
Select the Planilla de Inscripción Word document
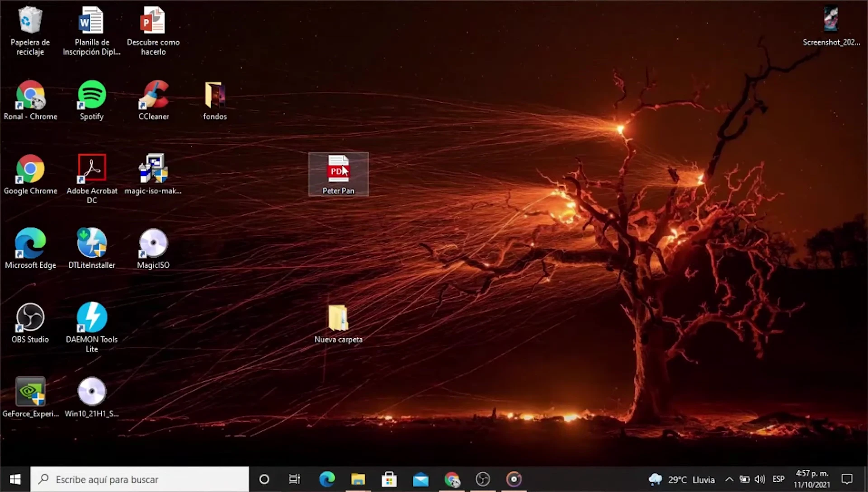(x=92, y=31)
